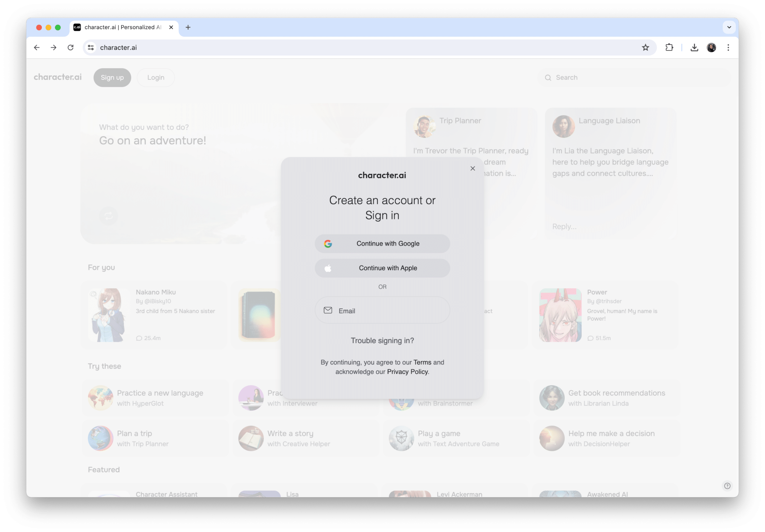Click the Trip Planner earth avatar icon
Screen dimensions: 765x532
click(x=100, y=438)
